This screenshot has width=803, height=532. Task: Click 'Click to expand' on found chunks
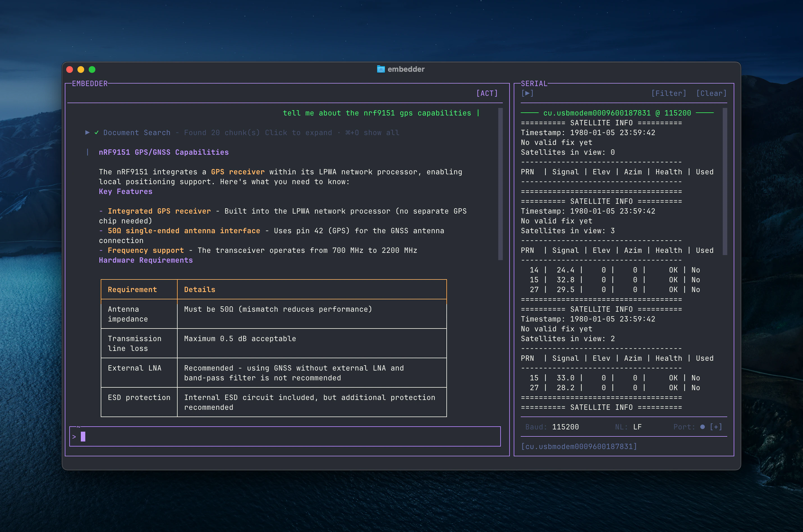pos(298,133)
